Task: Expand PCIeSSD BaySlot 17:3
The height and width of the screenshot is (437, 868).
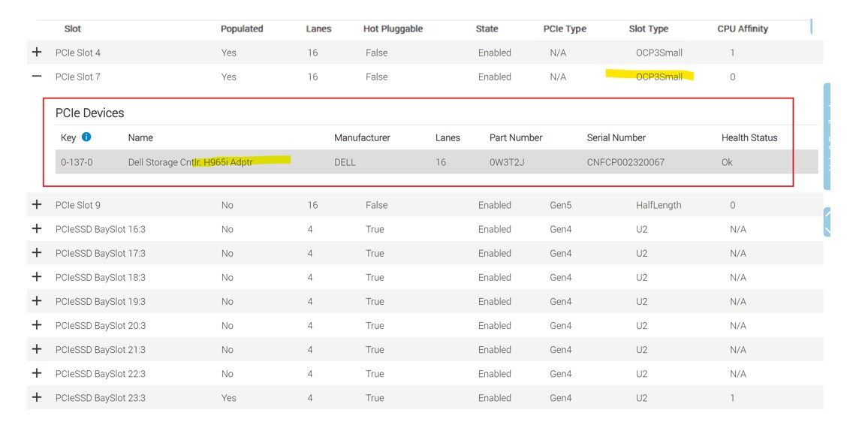Action: click(x=36, y=252)
